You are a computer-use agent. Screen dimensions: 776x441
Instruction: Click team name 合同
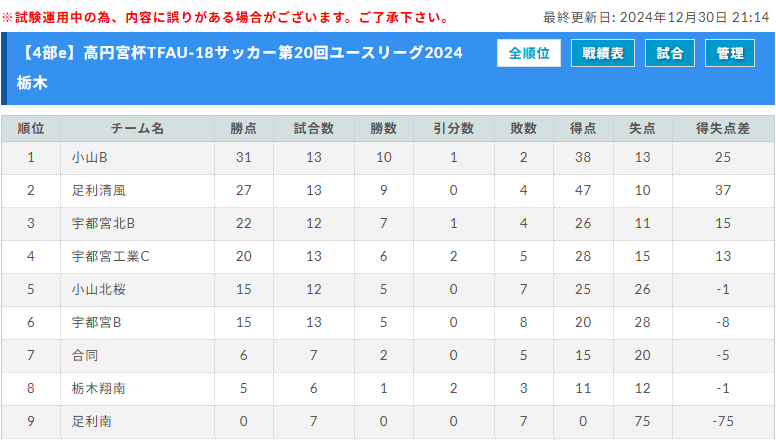85,355
